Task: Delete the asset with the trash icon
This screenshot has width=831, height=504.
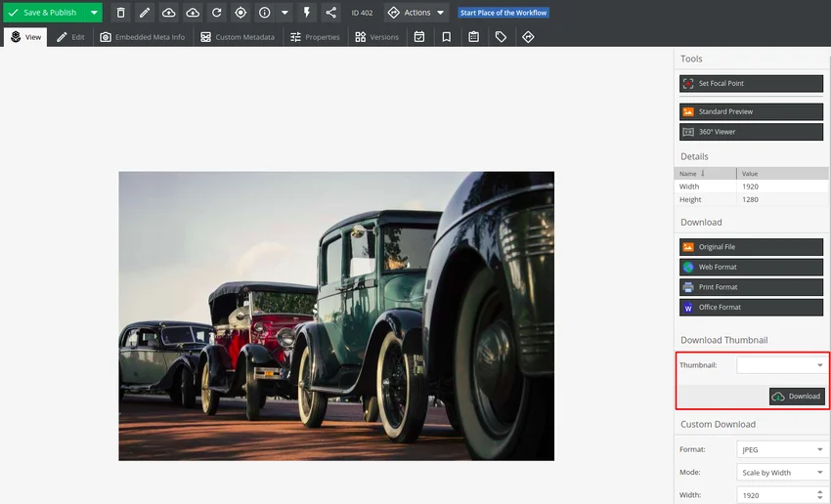Action: point(121,12)
